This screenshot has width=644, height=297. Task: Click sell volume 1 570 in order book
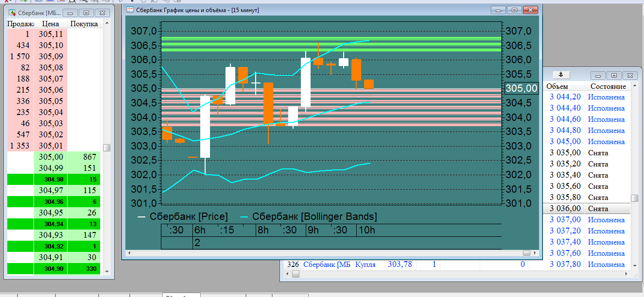point(20,57)
